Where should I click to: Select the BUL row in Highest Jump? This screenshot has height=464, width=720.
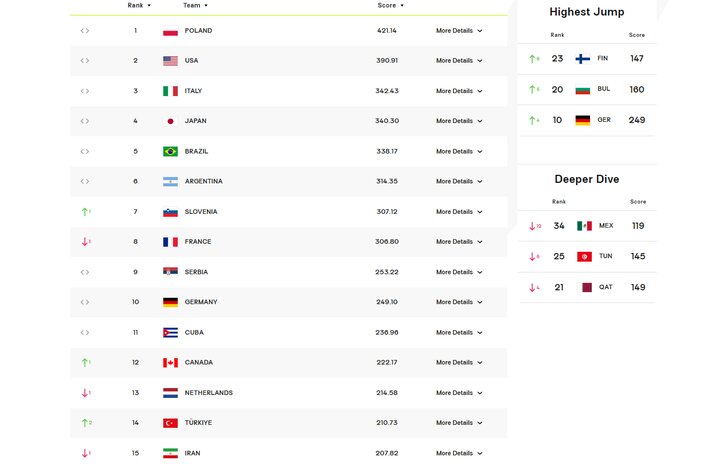(x=587, y=90)
